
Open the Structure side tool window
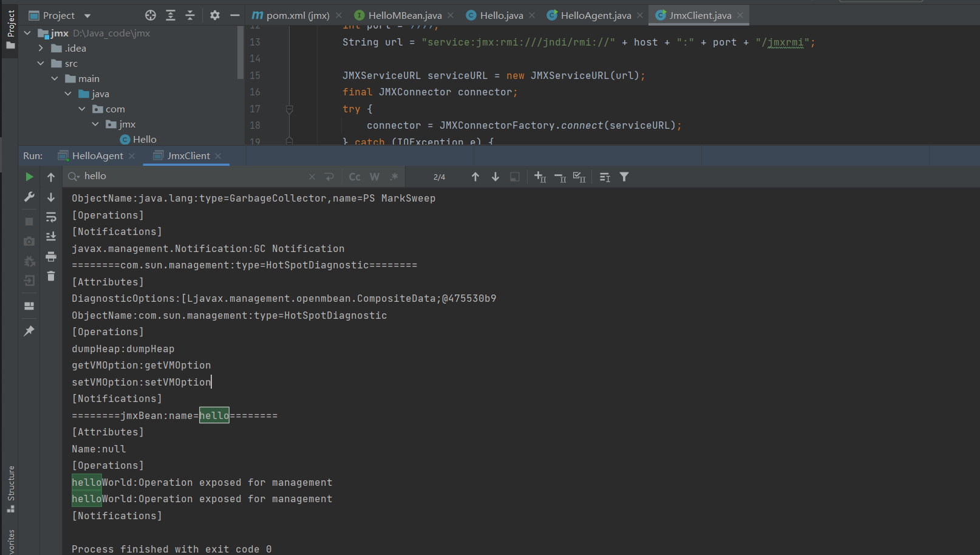click(x=10, y=489)
